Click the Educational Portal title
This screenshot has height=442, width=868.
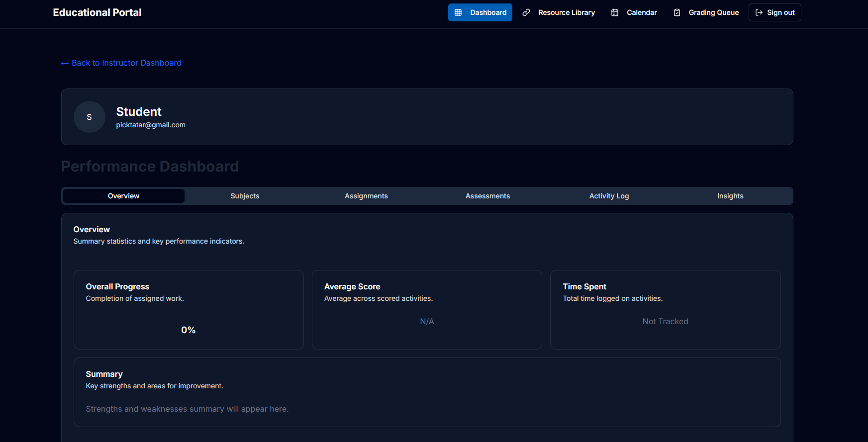(97, 12)
